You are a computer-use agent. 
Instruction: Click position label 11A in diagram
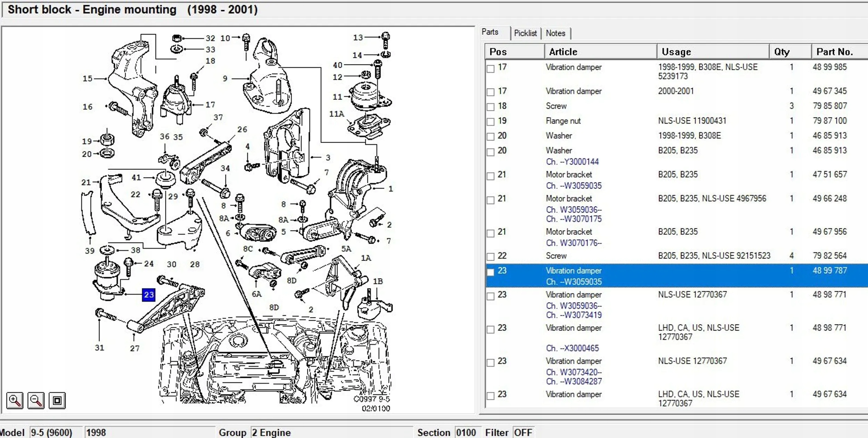(x=336, y=114)
